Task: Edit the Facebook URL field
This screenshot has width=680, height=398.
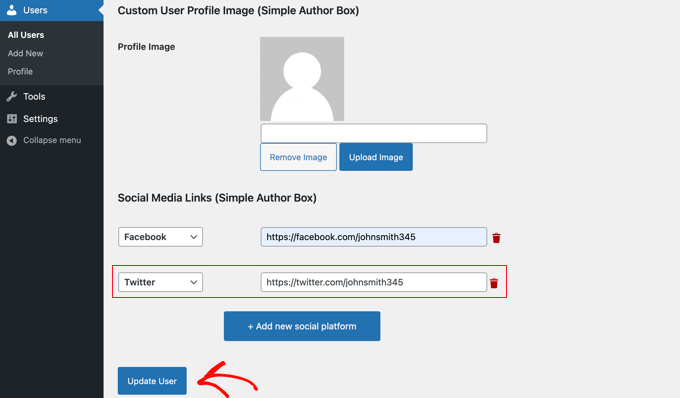Action: [x=373, y=237]
